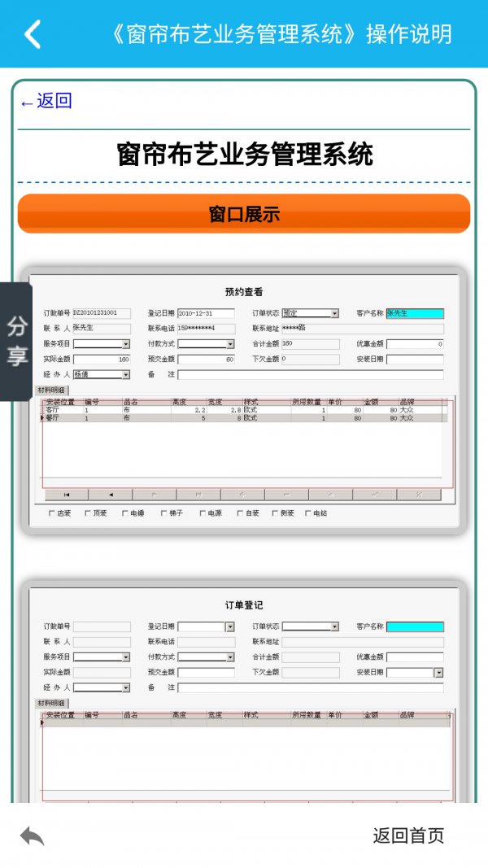
Task: Open 服务项目 dropdown in 订单登记 window
Action: click(x=126, y=657)
